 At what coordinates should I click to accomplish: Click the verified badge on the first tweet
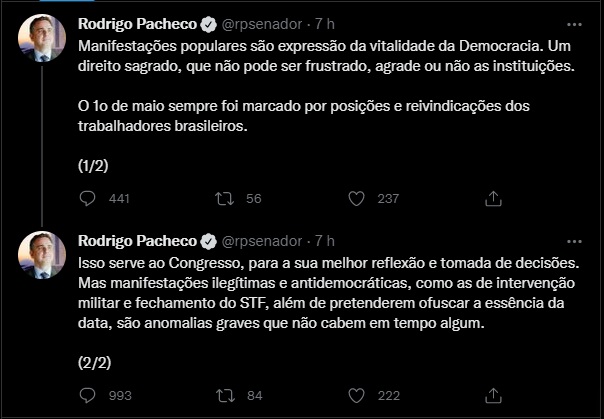(208, 22)
